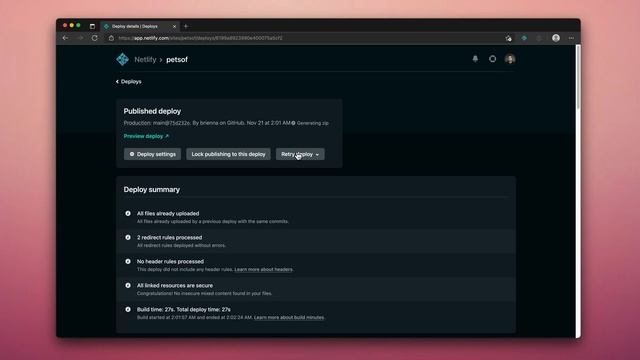Open Learn more about build minutes link
This screenshot has height=360, width=640.
click(x=289, y=318)
